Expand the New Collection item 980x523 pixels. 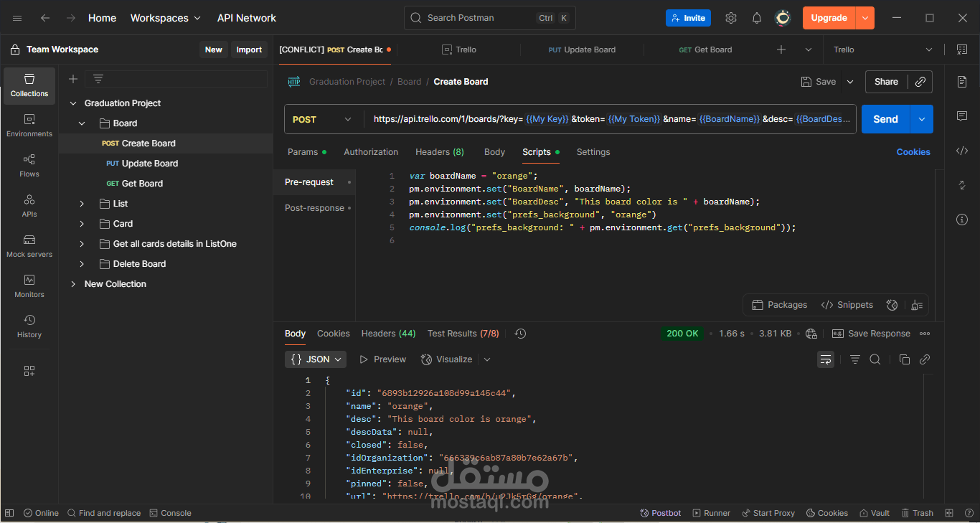73,284
